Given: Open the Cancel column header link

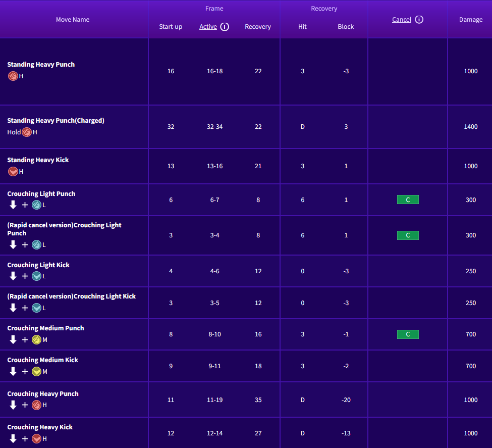Looking at the screenshot, I should pos(401,20).
